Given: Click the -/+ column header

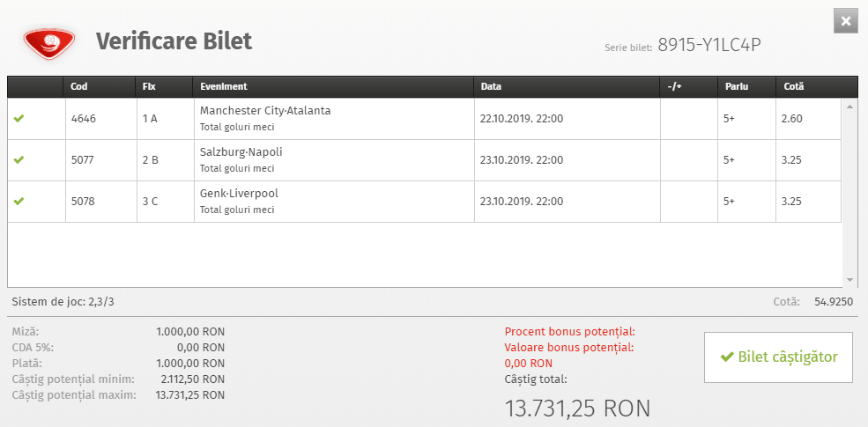Looking at the screenshot, I should (675, 86).
